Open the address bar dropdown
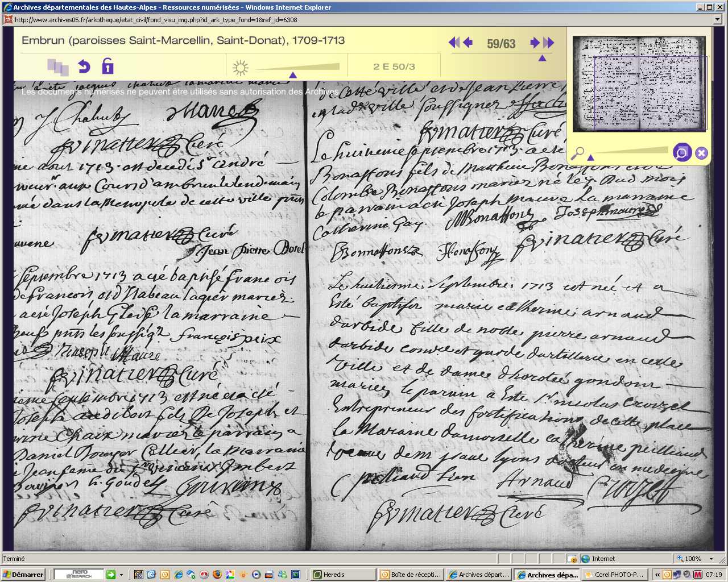 (x=718, y=19)
